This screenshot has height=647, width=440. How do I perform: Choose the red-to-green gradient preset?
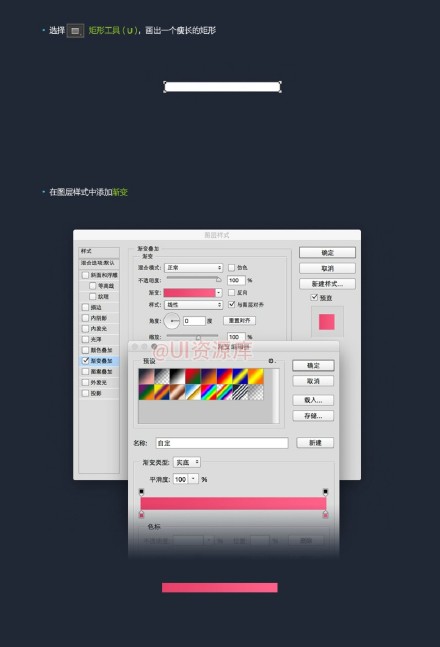click(x=193, y=376)
